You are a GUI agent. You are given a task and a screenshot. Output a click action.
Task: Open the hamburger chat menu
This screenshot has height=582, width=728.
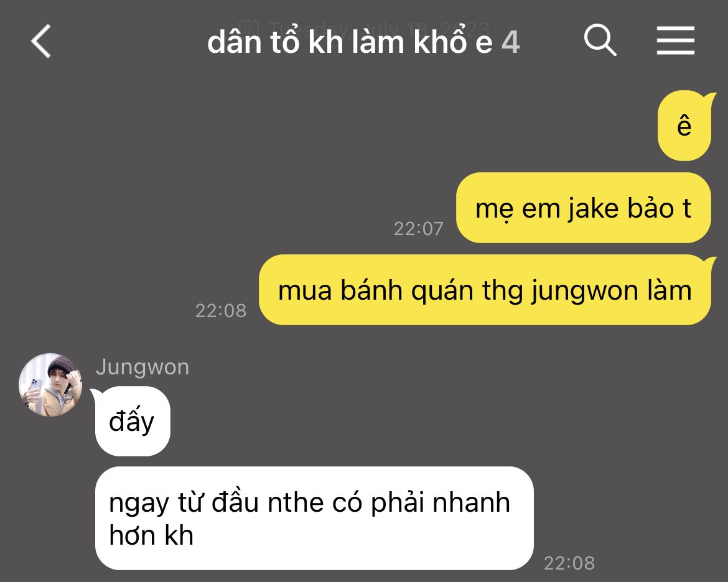tap(676, 40)
